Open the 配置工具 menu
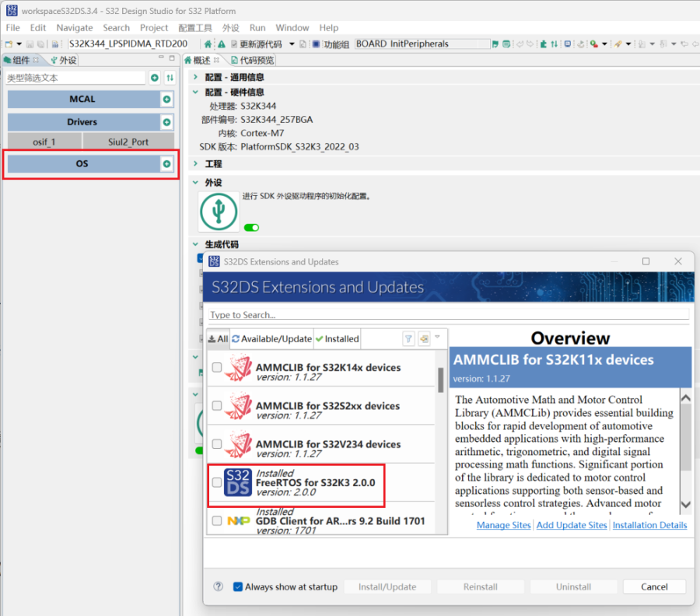 point(195,28)
